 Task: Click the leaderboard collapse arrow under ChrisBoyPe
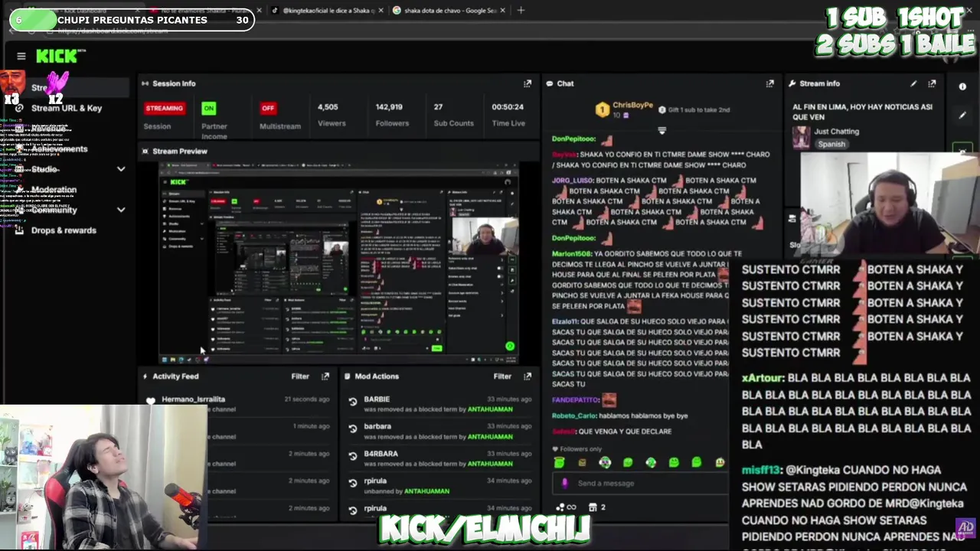click(x=662, y=130)
